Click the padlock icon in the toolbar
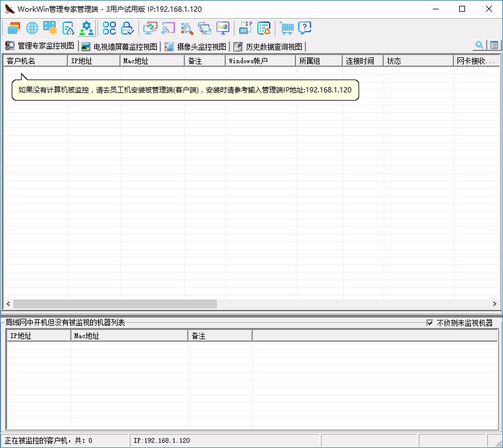The height and width of the screenshot is (448, 503). [128, 27]
